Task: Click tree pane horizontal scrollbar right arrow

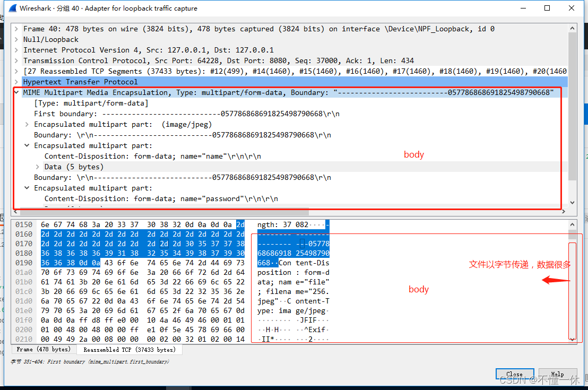Action: coord(563,212)
